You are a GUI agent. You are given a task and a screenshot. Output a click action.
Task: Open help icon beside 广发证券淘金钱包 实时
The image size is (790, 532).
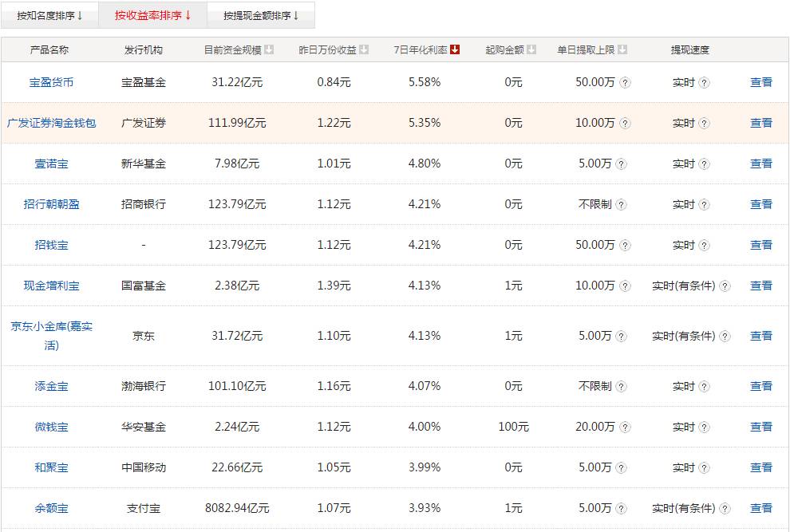[705, 124]
